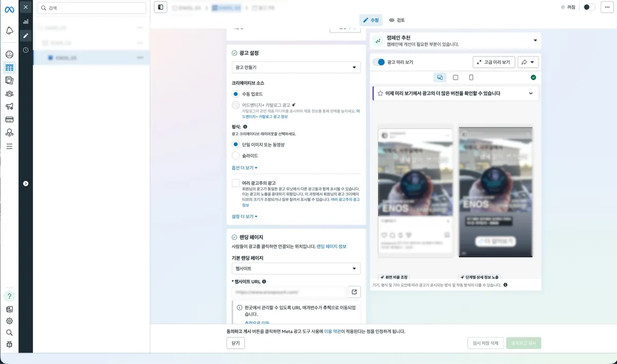The image size is (617, 364).
Task: Click the green checkmark status icon
Action: [x=533, y=77]
